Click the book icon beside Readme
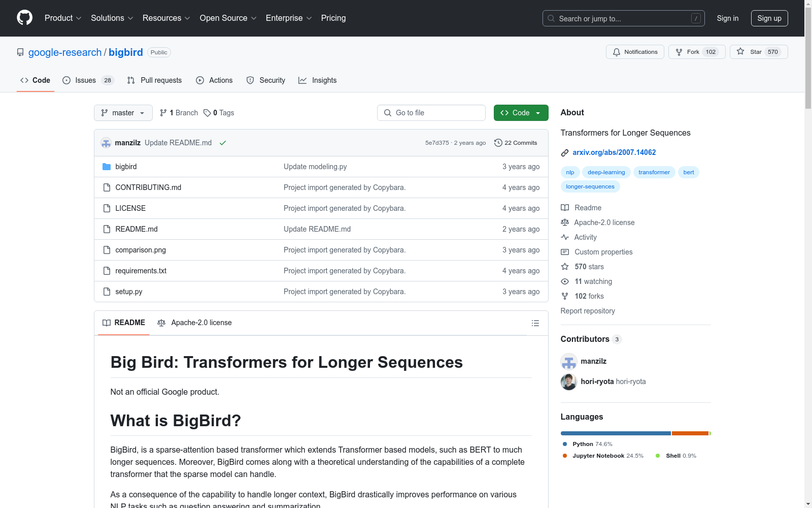 coord(565,208)
